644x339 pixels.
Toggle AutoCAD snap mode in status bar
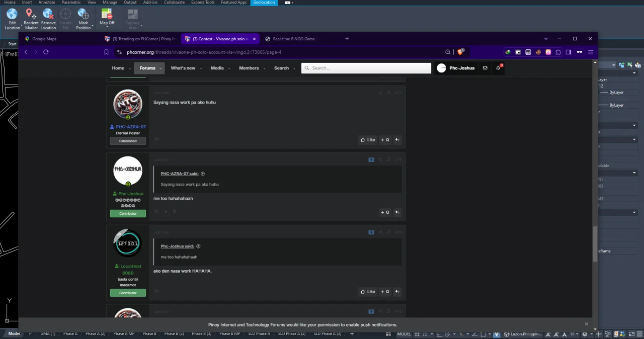click(x=426, y=334)
